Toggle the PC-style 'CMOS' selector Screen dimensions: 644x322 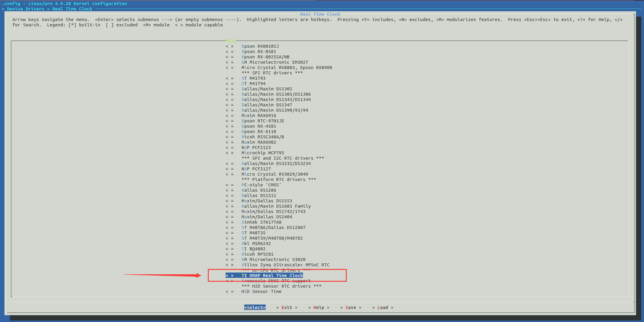(229, 185)
